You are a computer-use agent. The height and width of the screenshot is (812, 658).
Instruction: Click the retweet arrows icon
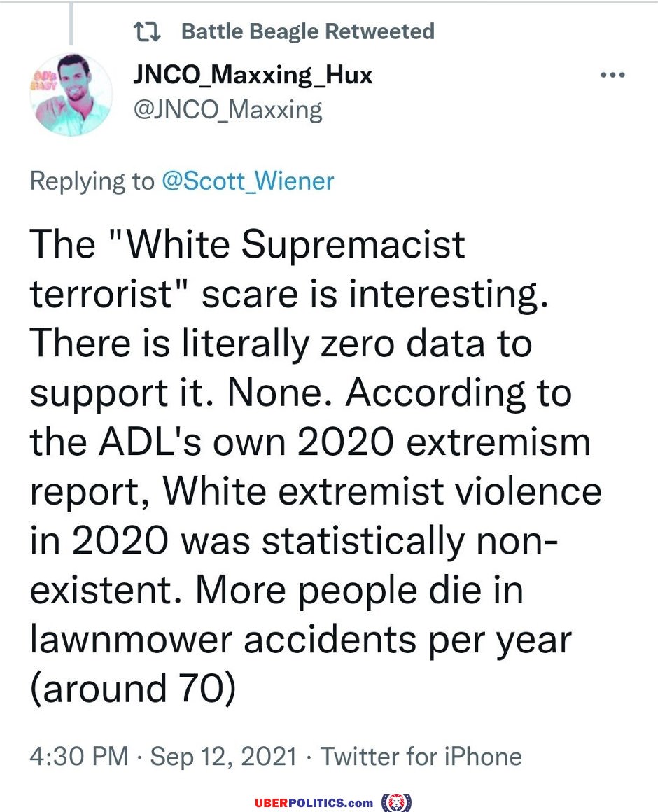pos(147,32)
